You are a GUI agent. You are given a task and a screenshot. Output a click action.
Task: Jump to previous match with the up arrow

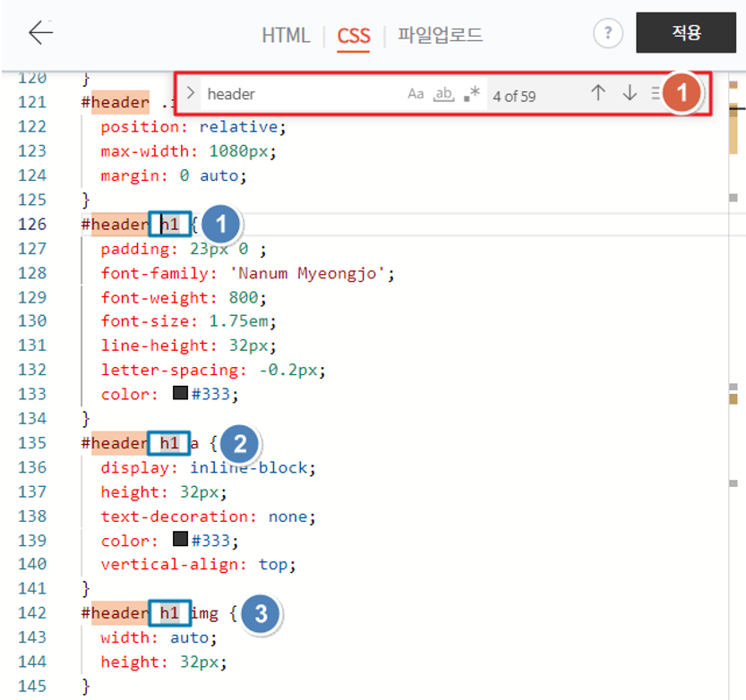(x=597, y=92)
